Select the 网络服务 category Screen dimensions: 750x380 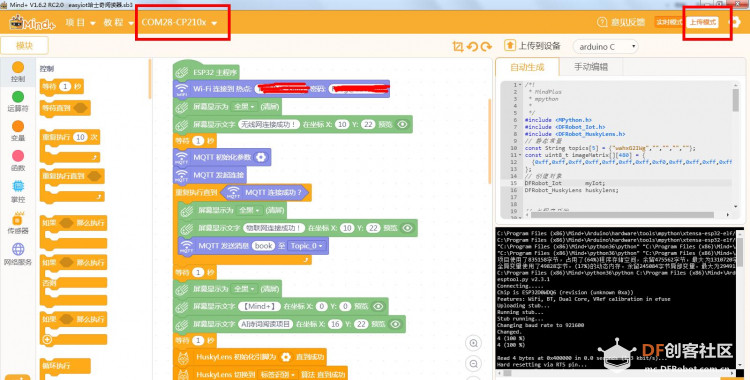[18, 254]
